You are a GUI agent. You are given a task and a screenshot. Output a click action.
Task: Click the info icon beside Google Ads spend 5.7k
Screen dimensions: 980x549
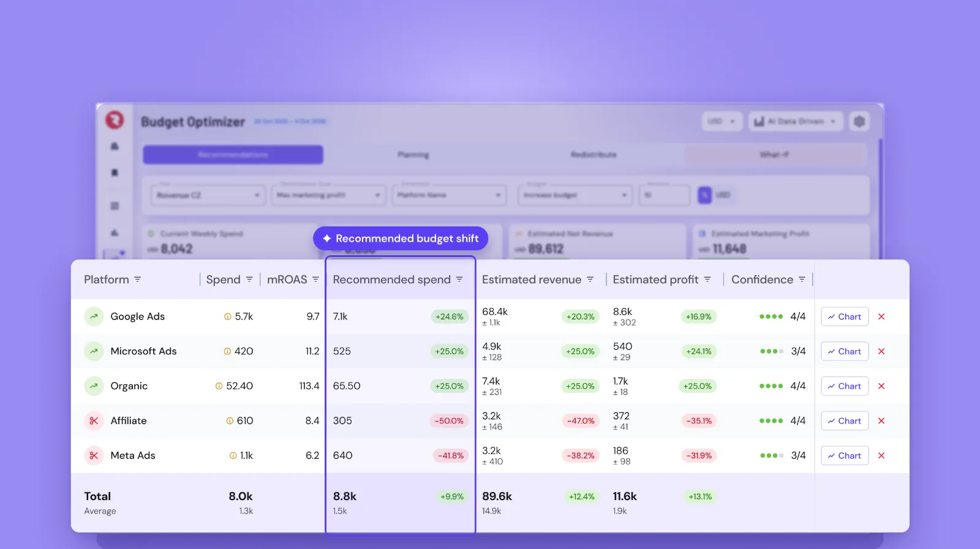click(x=228, y=316)
